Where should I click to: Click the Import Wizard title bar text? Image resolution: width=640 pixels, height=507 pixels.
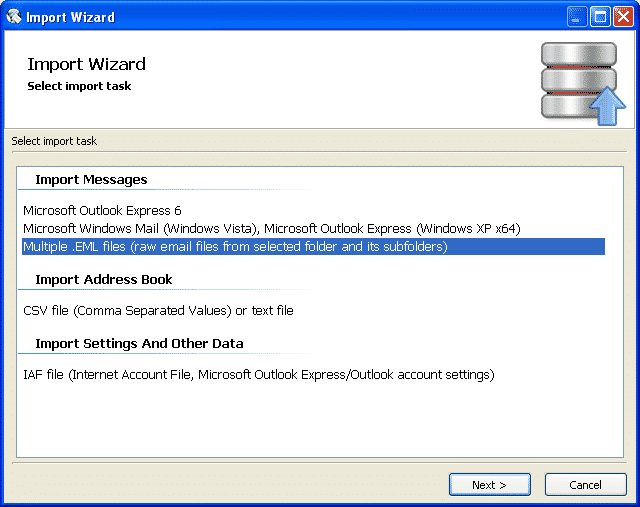(70, 17)
